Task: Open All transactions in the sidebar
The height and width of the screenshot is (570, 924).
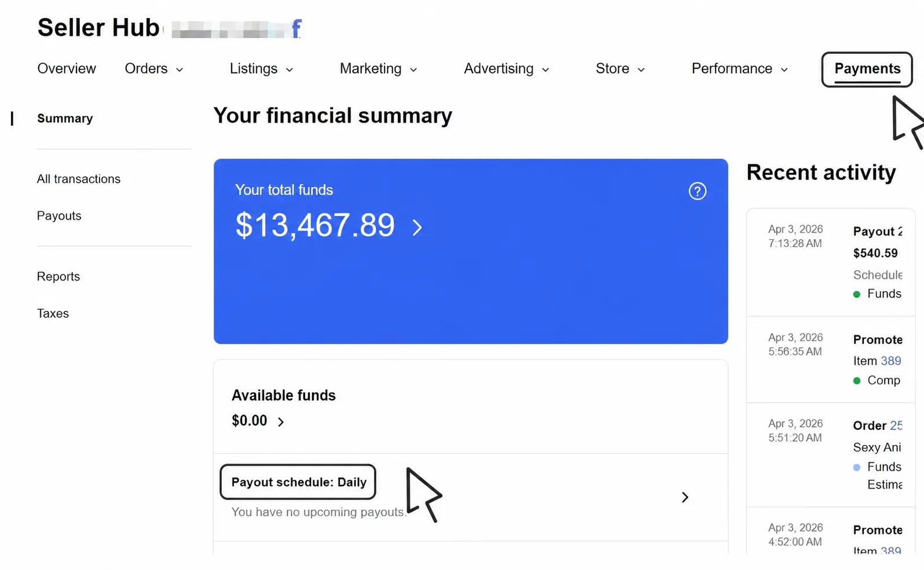Action: [79, 179]
